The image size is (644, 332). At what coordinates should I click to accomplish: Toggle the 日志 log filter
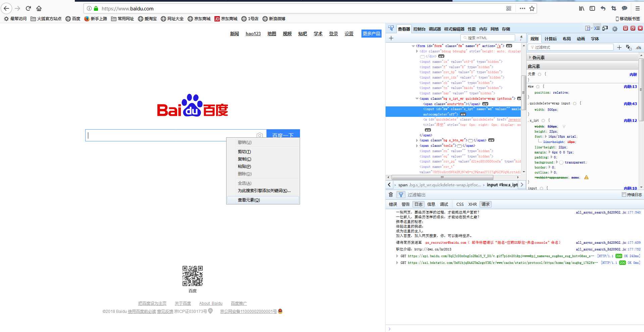click(x=418, y=204)
